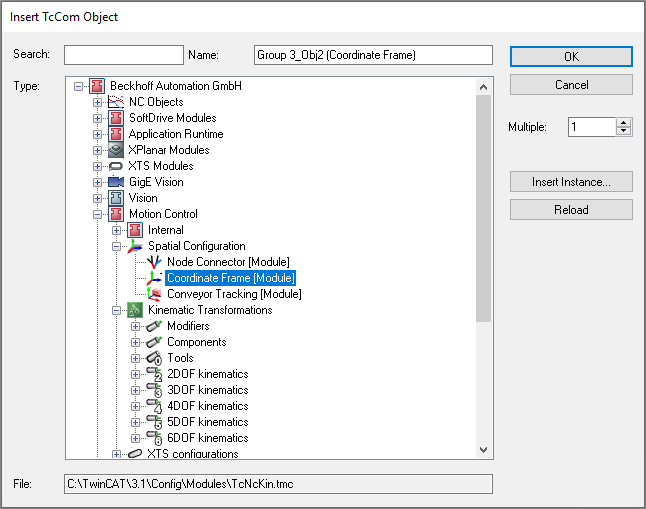Expand the GigE Vision node

pyautogui.click(x=97, y=182)
